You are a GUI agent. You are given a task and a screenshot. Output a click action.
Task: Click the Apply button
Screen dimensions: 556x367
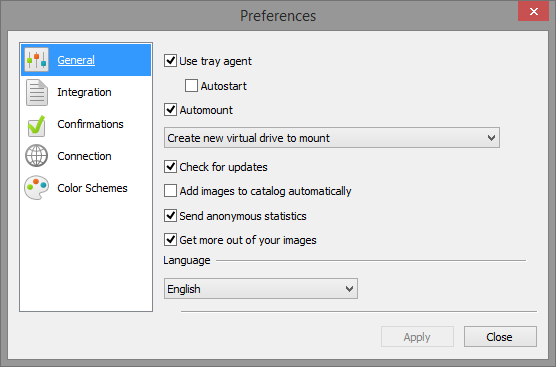tap(417, 337)
